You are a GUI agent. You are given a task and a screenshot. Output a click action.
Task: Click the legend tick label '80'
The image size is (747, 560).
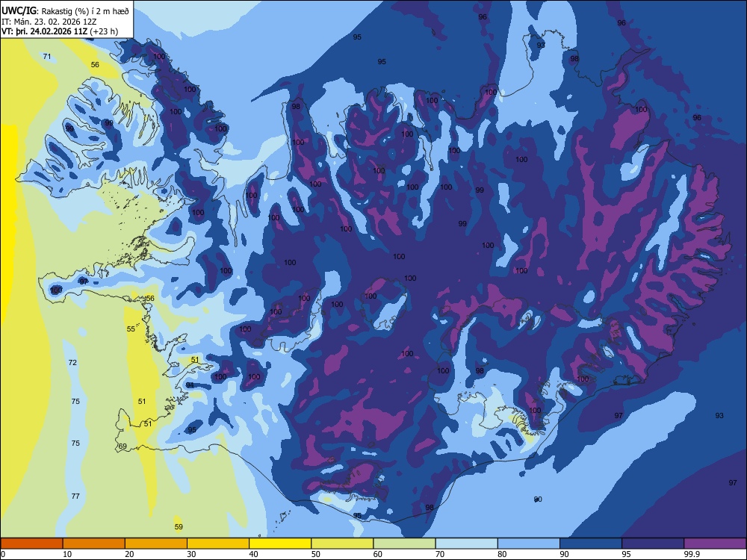point(502,554)
